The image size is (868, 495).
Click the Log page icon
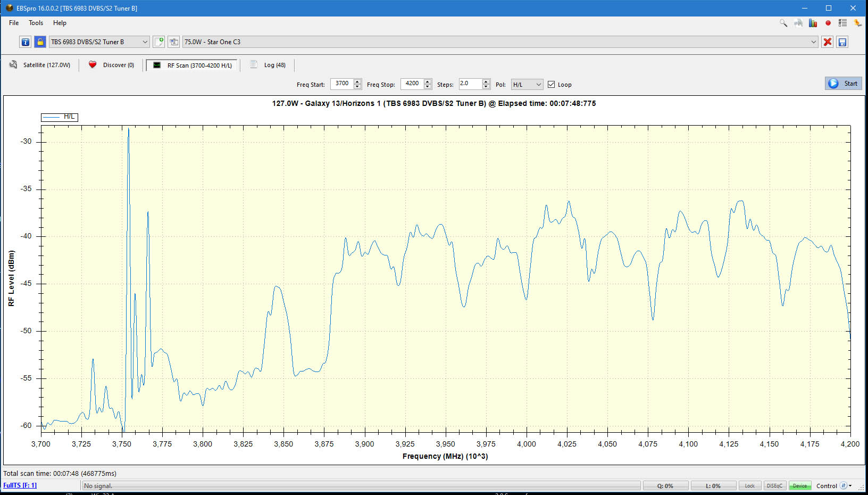point(254,64)
